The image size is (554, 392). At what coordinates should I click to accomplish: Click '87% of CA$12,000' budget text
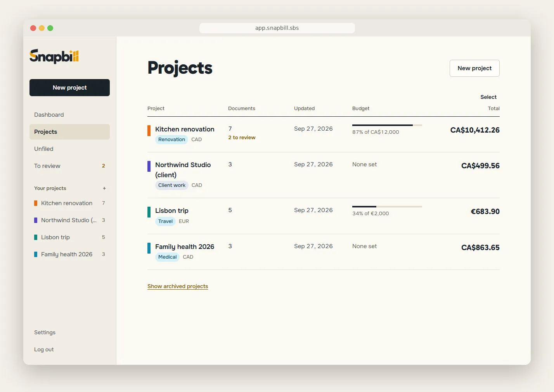click(376, 132)
